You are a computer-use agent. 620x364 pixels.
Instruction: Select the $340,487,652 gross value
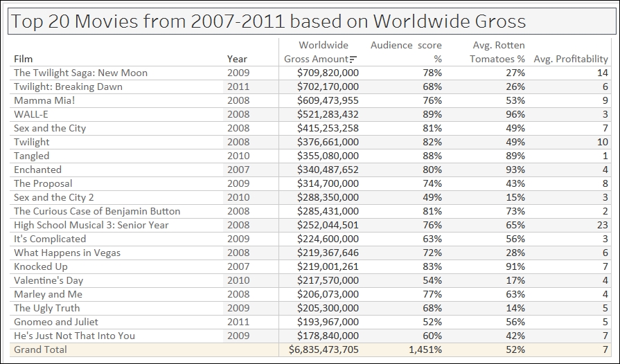pyautogui.click(x=328, y=170)
